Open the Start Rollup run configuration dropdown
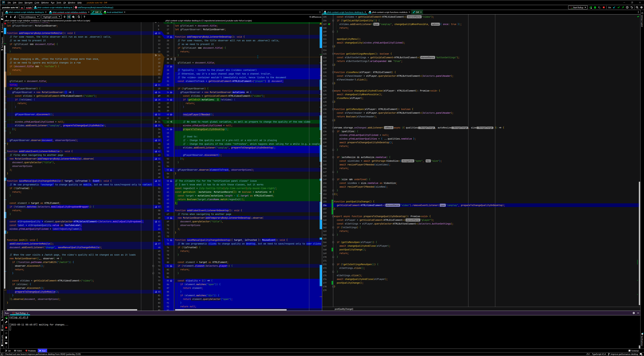 [578, 8]
